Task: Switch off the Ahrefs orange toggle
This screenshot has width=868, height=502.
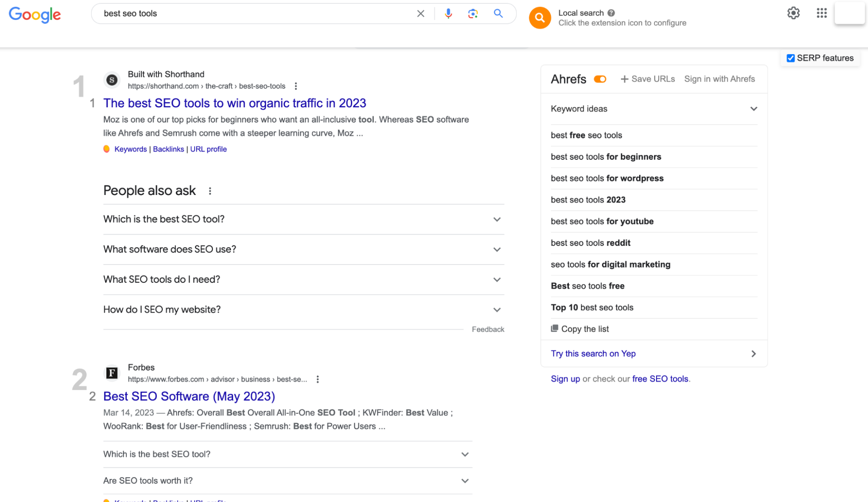Action: click(600, 79)
